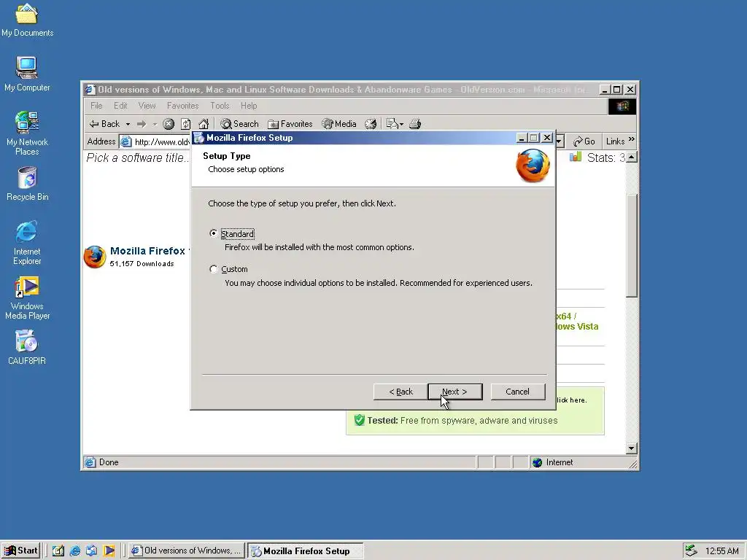
Task: Click the Tested green shield icon
Action: 359,420
